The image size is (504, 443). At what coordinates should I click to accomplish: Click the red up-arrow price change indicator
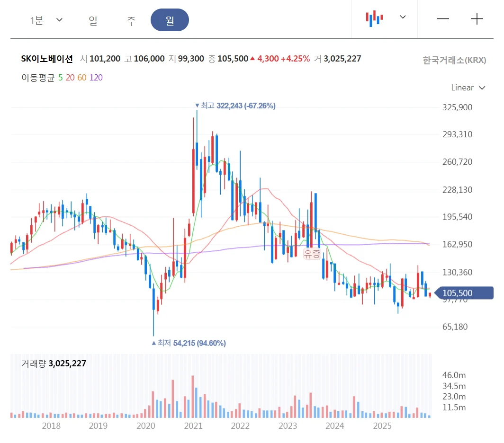[252, 59]
